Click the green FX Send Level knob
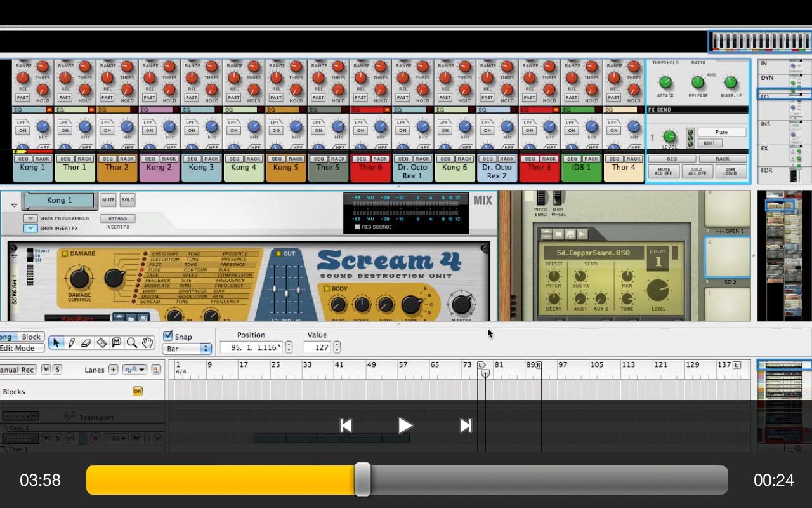Screen dimensions: 812x508 (669, 137)
